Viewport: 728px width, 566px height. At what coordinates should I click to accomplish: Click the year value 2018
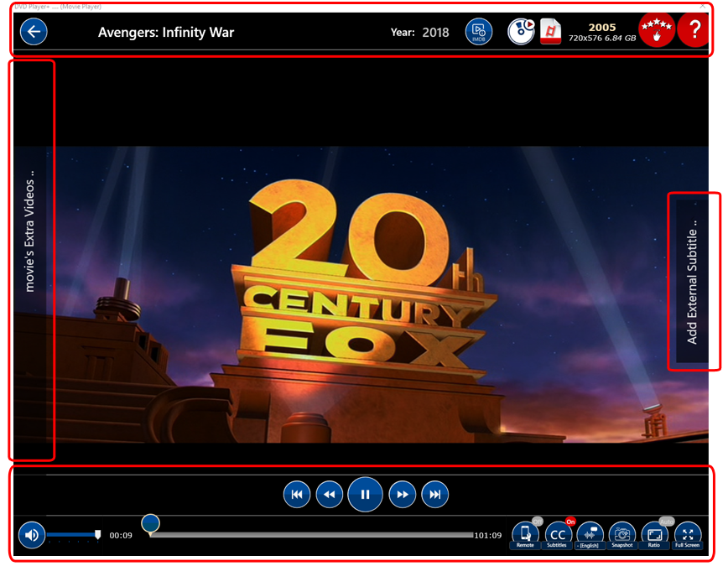(435, 32)
